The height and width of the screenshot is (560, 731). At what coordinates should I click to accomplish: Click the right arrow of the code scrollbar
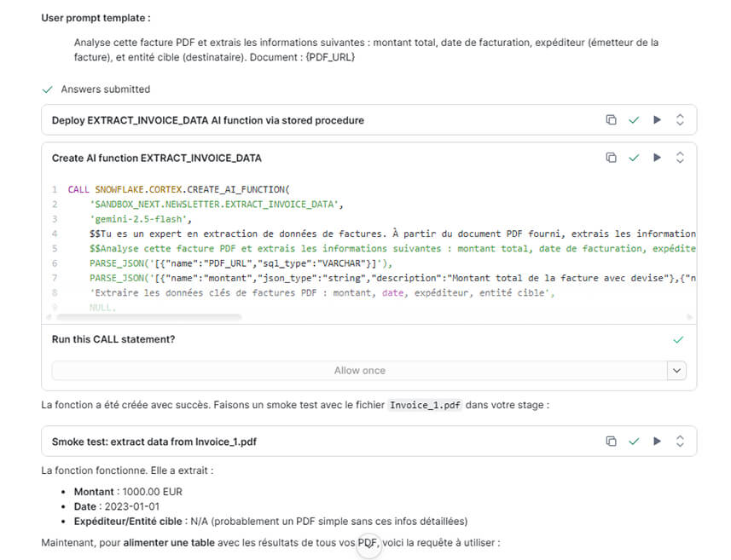point(689,317)
